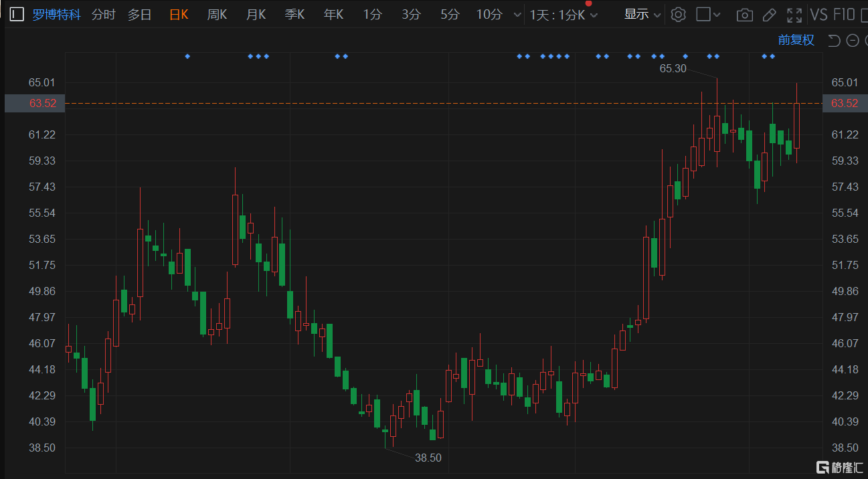Select the 季K quarterly candlestick tab

295,14
